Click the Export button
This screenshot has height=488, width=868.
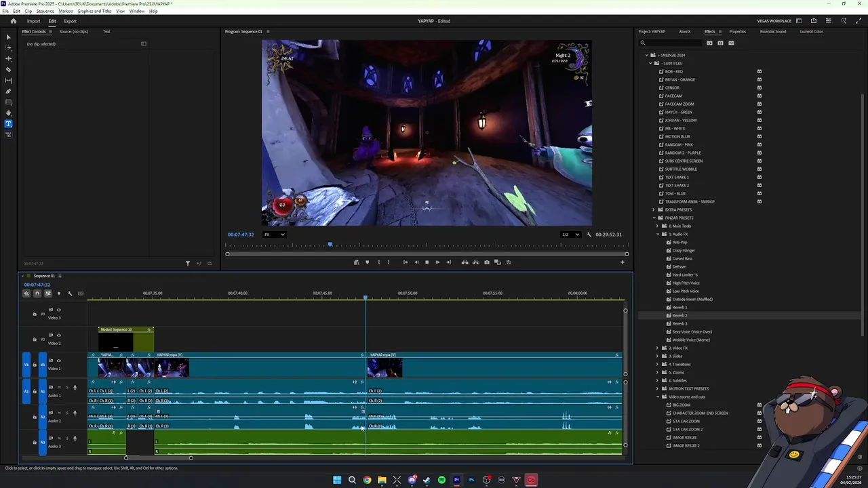pos(70,21)
